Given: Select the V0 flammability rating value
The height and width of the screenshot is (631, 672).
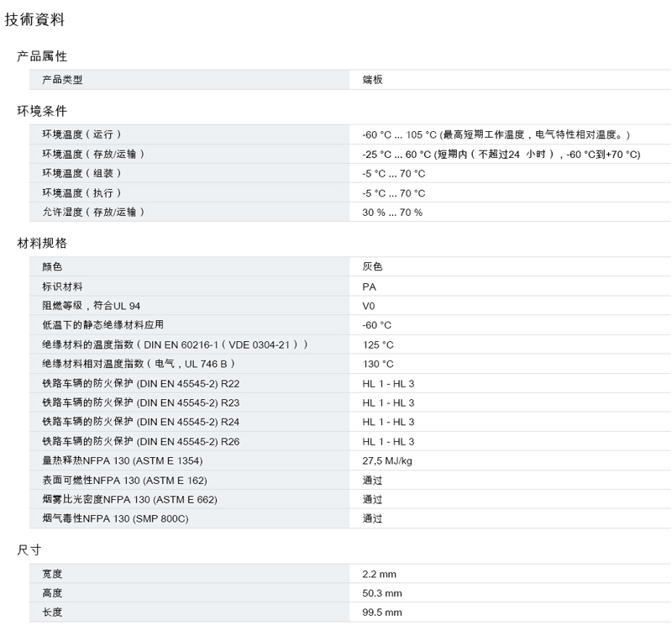Looking at the screenshot, I should tap(370, 306).
